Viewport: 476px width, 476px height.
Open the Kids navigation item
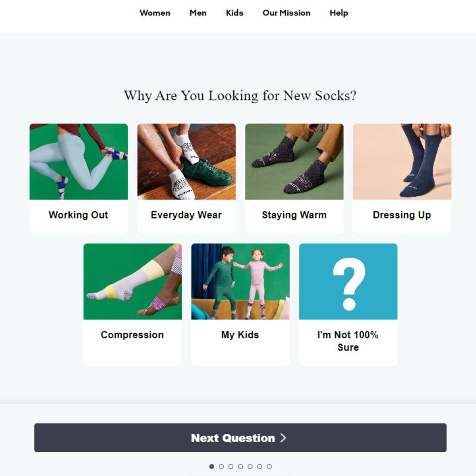point(235,13)
